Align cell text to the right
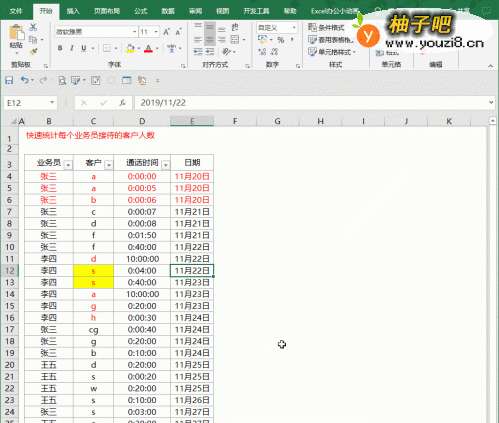The image size is (499, 423). (x=222, y=40)
